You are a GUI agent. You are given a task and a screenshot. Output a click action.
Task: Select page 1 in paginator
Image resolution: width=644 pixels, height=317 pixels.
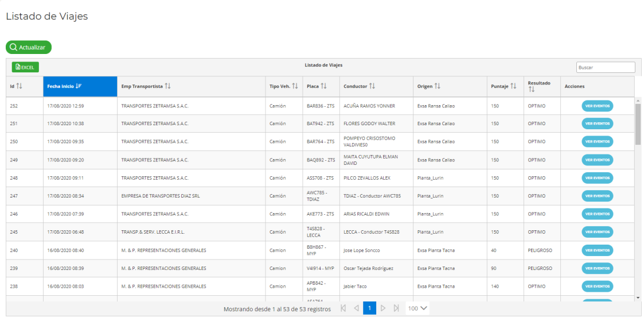370,308
